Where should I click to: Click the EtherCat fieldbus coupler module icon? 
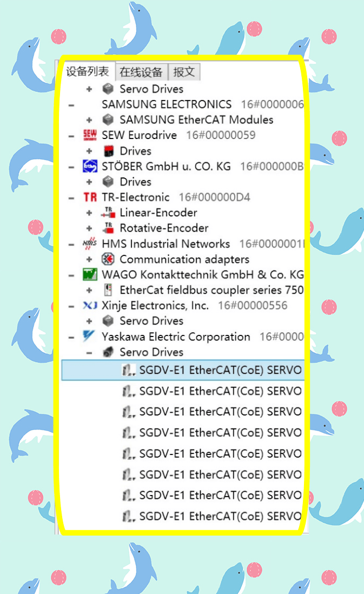[108, 290]
